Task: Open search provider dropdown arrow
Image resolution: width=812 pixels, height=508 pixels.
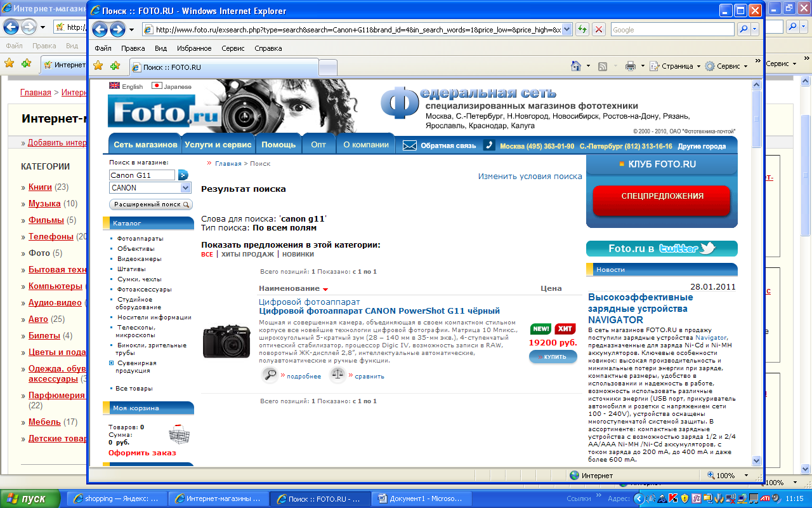Action: (x=755, y=29)
